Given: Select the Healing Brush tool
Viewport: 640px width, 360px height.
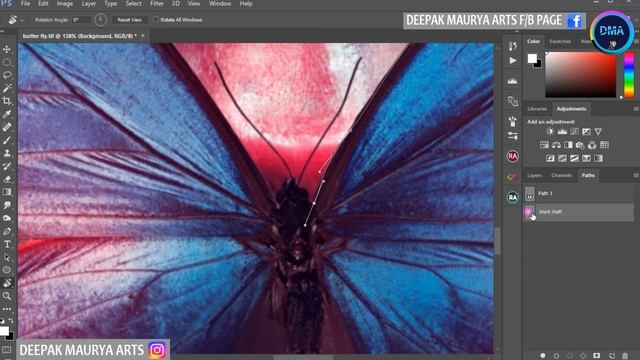Looking at the screenshot, I should (7, 127).
